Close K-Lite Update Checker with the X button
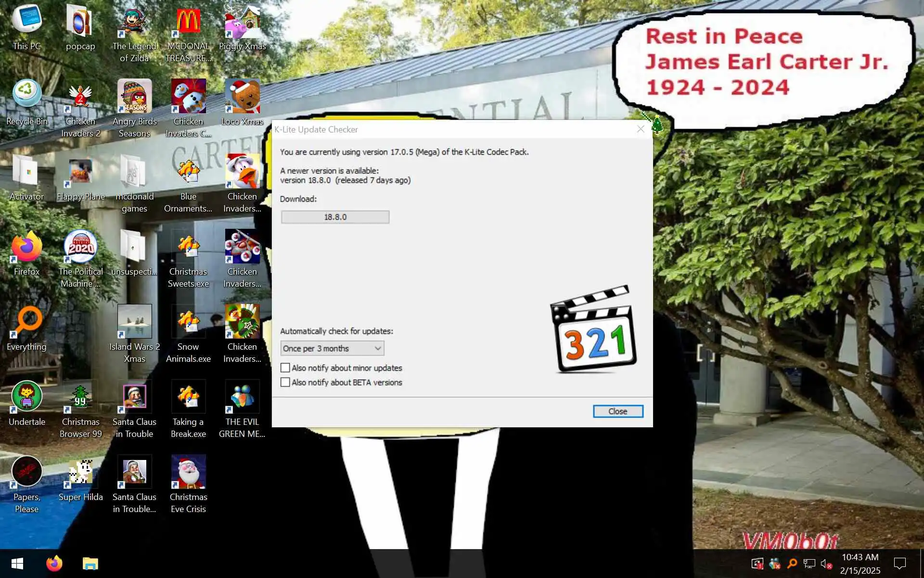The image size is (924, 578). pos(641,129)
